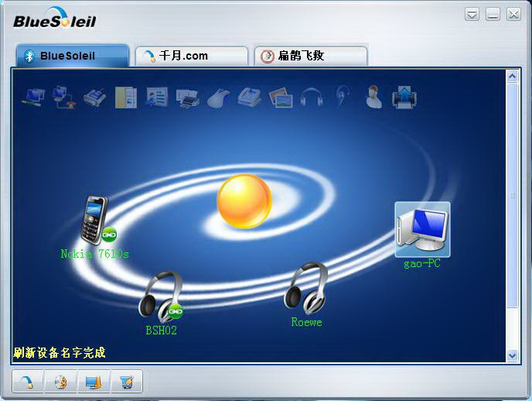Click the scrollbar up arrow
532x401 pixels.
point(512,76)
